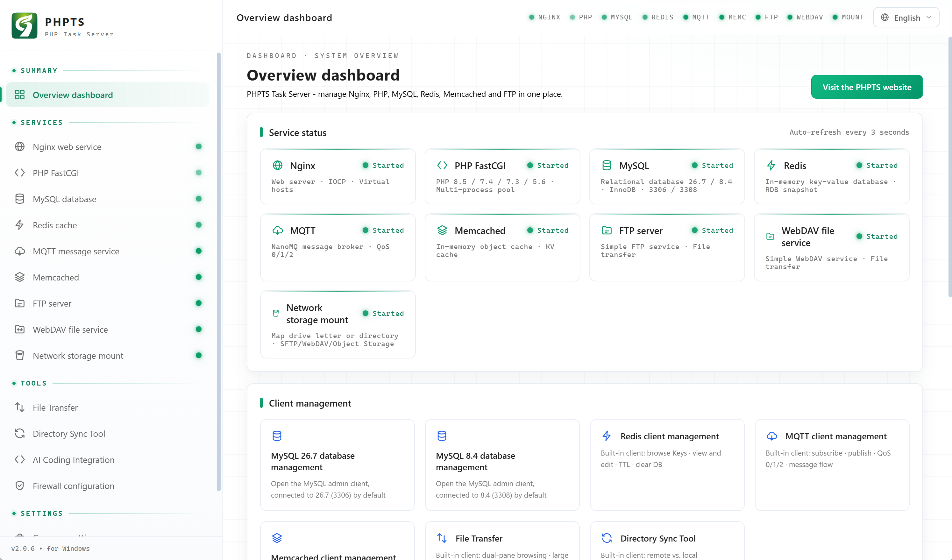
Task: Open MQTT client management card
Action: pos(832,464)
